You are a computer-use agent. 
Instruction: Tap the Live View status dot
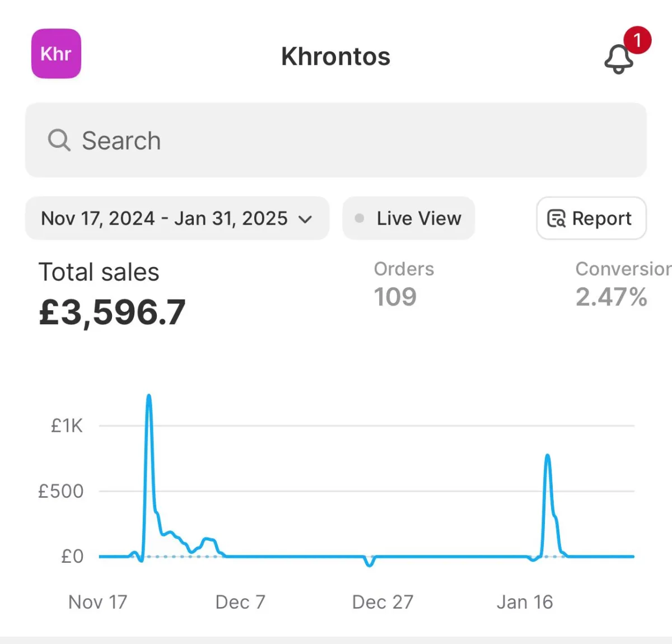click(360, 218)
